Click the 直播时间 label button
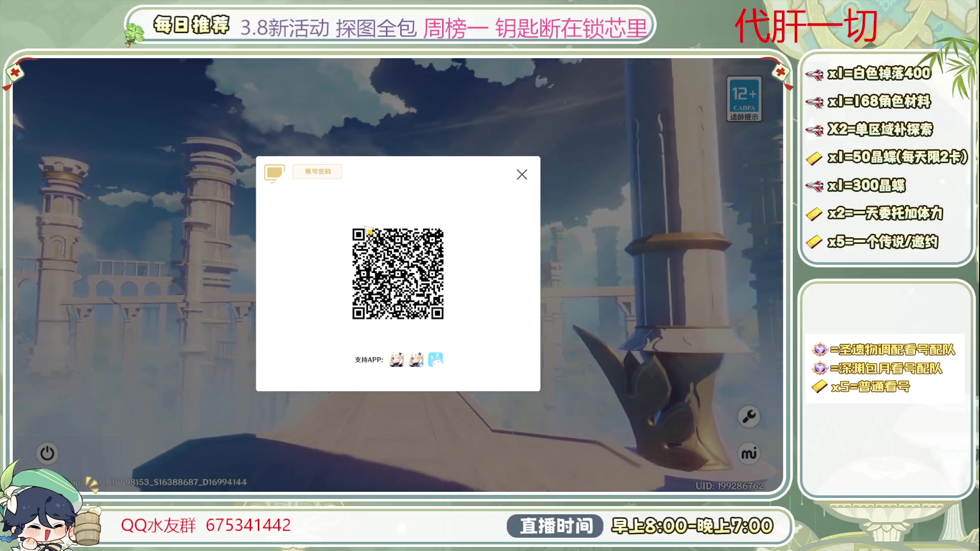This screenshot has width=980, height=551. coord(555,525)
